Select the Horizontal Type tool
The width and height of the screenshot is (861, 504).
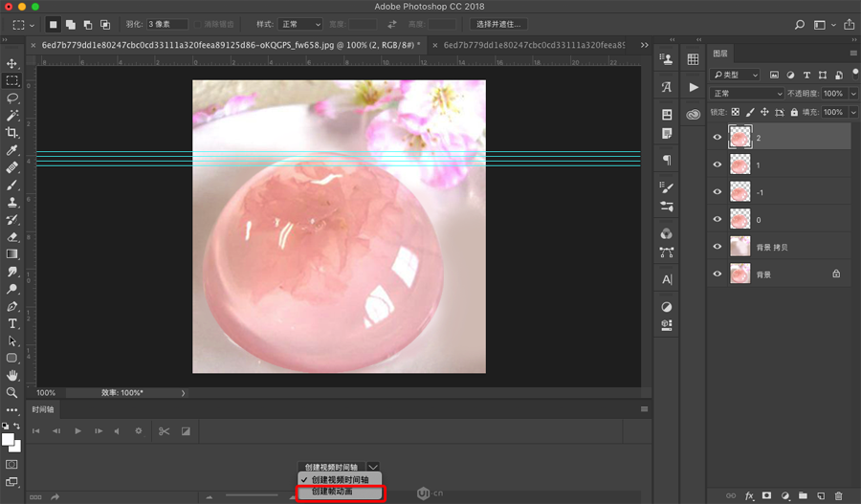(12, 324)
